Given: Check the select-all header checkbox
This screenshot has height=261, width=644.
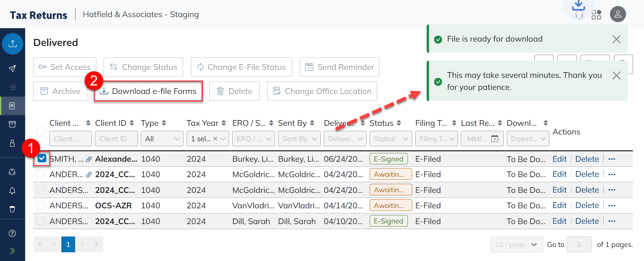Looking at the screenshot, I should coord(40,132).
